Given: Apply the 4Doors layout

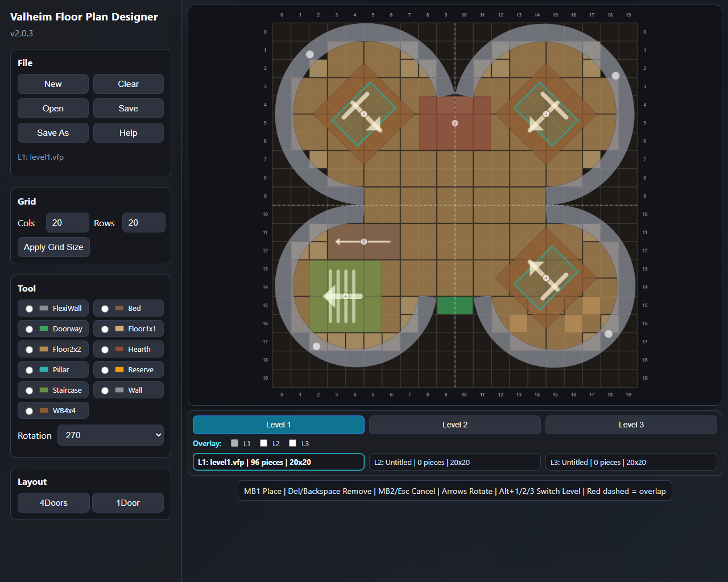Looking at the screenshot, I should click(x=53, y=503).
